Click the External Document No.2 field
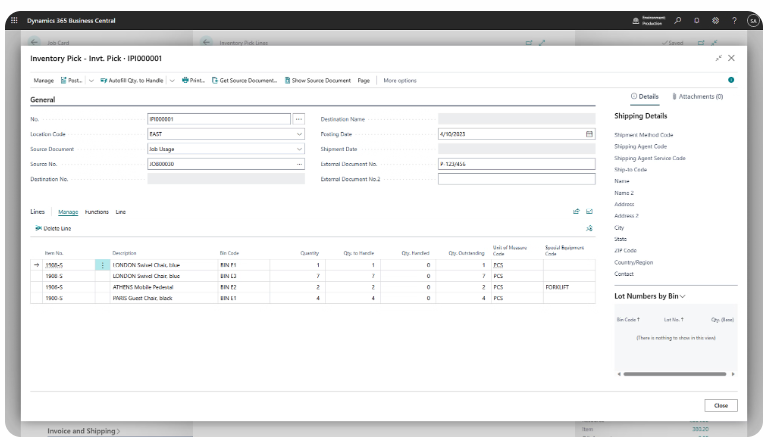This screenshot has width=770, height=440. (x=517, y=179)
